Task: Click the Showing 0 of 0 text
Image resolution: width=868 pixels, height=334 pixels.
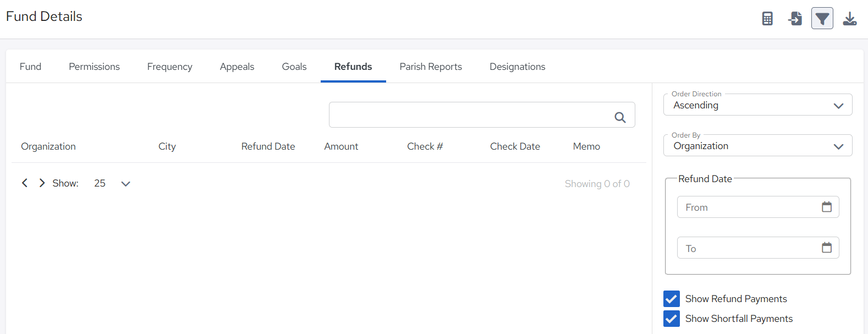Action: coord(597,184)
